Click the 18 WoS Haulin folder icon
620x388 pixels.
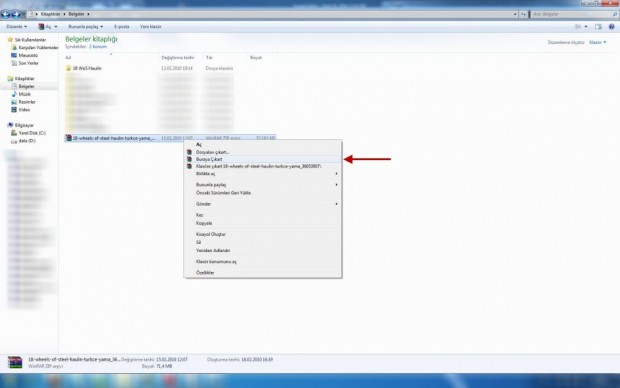pyautogui.click(x=68, y=68)
